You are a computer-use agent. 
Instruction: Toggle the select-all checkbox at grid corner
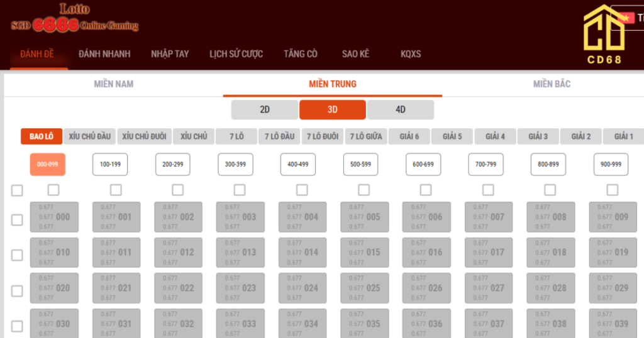pyautogui.click(x=17, y=190)
